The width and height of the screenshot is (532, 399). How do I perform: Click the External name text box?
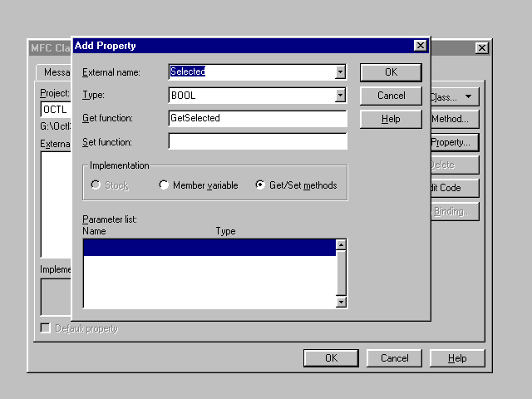(250, 72)
